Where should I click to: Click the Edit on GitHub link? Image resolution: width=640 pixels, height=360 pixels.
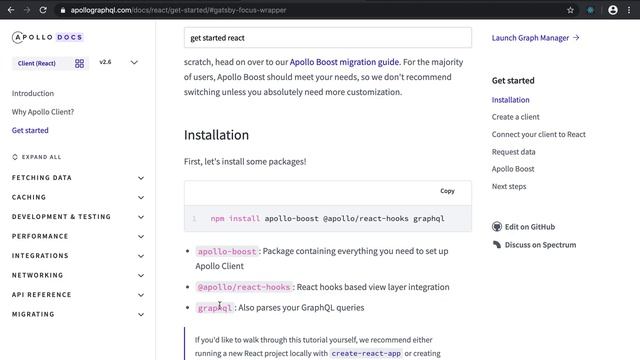point(530,227)
